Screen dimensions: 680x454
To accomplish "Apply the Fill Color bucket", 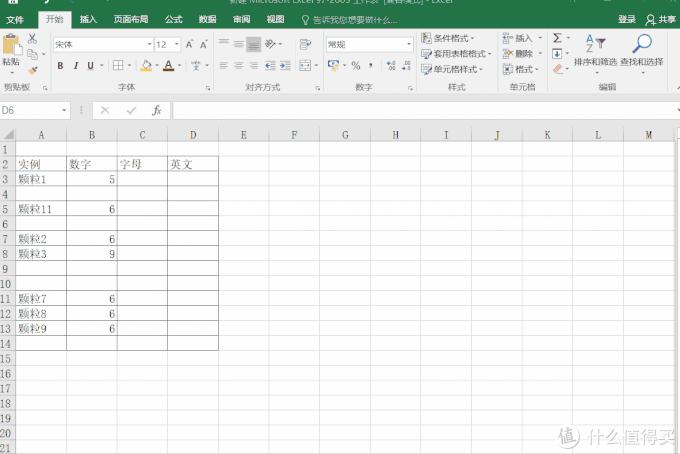I will tap(147, 65).
